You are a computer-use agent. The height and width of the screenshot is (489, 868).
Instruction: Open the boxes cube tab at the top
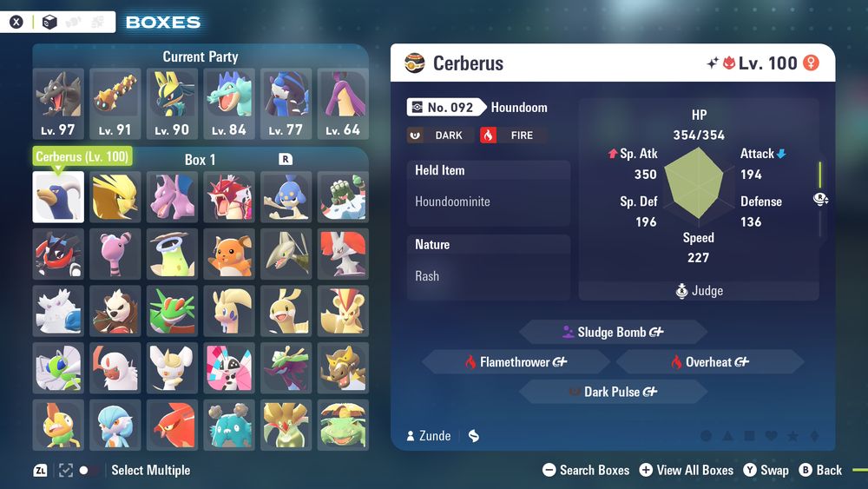pyautogui.click(x=49, y=23)
